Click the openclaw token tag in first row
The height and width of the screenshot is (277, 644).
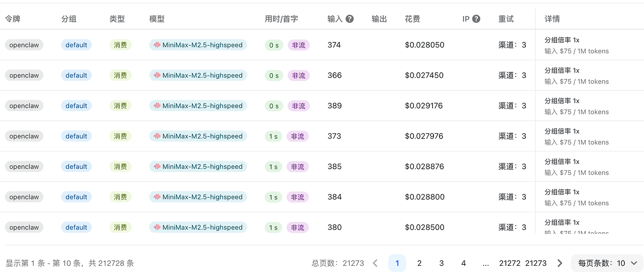pyautogui.click(x=24, y=45)
